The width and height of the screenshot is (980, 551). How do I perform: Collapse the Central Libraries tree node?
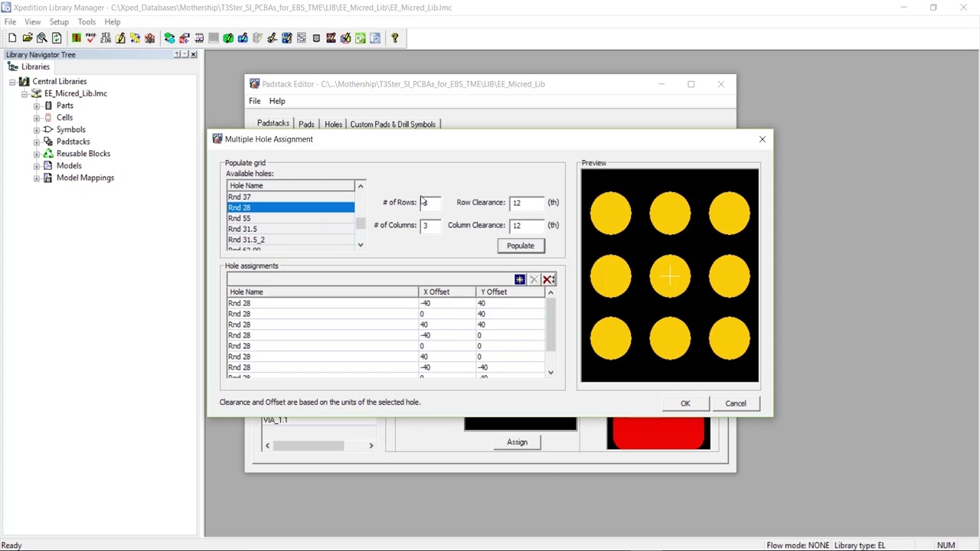tap(13, 81)
